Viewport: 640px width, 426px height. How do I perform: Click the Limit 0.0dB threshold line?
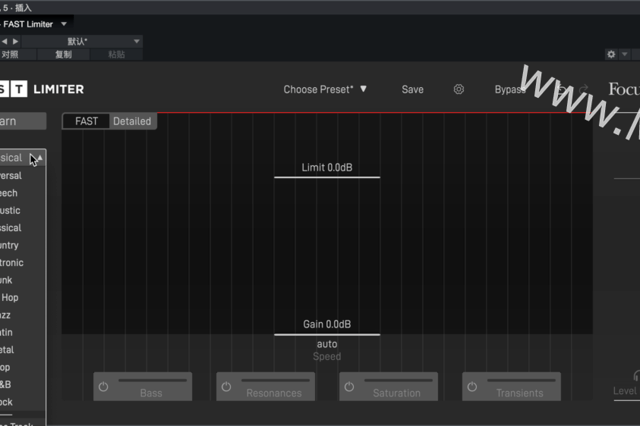click(x=327, y=177)
